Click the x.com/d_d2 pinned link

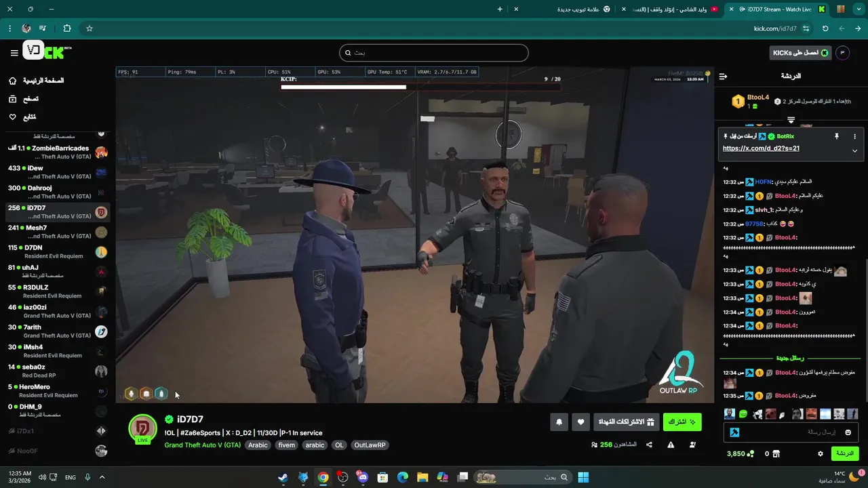pyautogui.click(x=761, y=148)
